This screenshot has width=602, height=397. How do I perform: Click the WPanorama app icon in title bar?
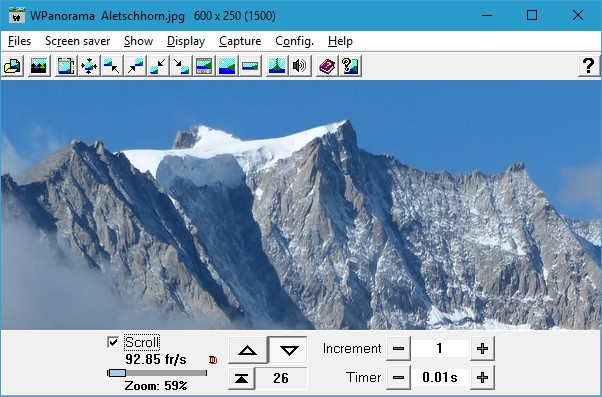[x=17, y=16]
